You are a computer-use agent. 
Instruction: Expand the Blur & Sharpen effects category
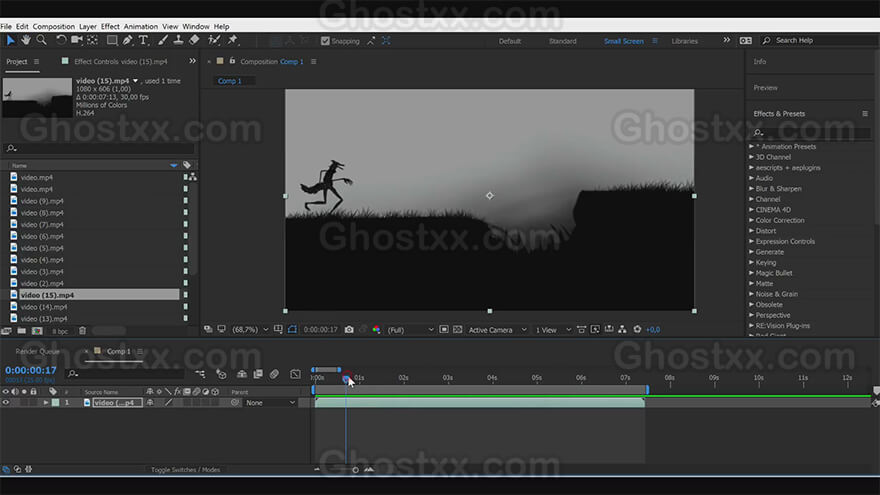(751, 189)
